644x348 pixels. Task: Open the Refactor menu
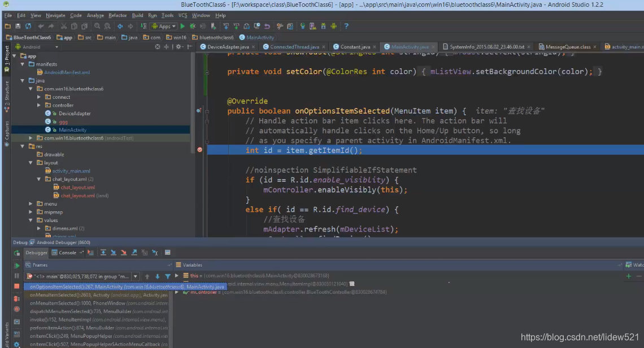[118, 15]
